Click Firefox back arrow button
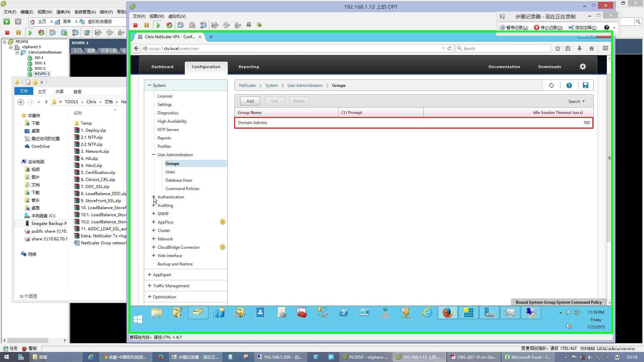Image resolution: width=644 pixels, height=362 pixels. (x=136, y=48)
